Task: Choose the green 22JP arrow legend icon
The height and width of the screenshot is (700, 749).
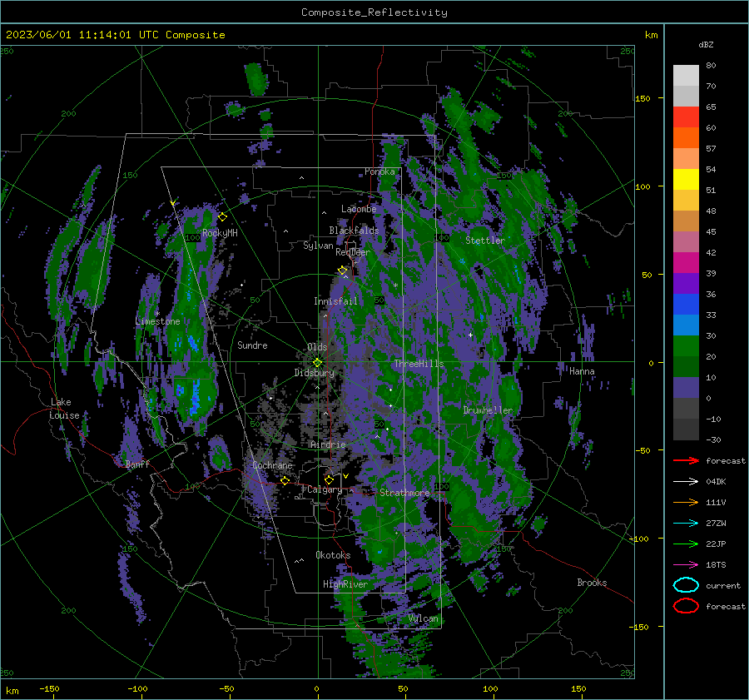Action: [x=686, y=544]
